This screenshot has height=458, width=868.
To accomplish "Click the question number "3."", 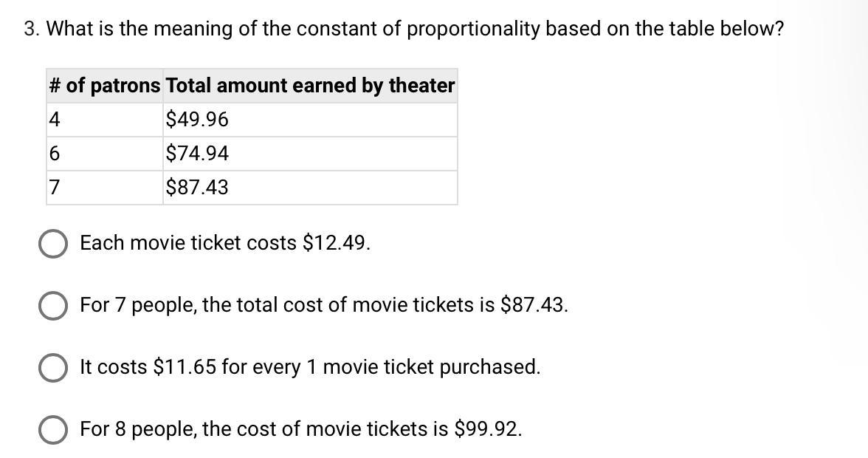I will [x=31, y=30].
